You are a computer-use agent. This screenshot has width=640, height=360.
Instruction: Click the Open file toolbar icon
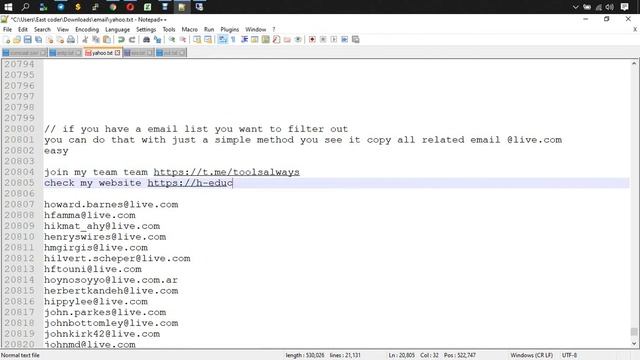coord(17,40)
